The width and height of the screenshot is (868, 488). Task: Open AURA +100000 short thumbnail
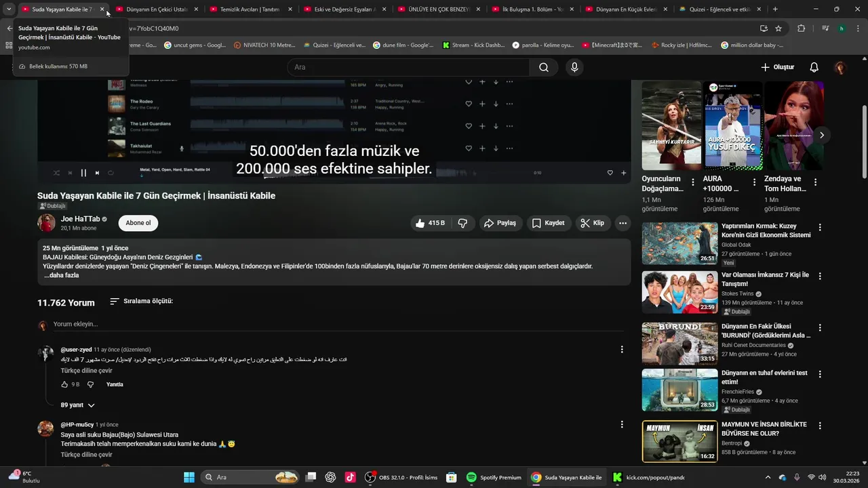[x=732, y=125]
